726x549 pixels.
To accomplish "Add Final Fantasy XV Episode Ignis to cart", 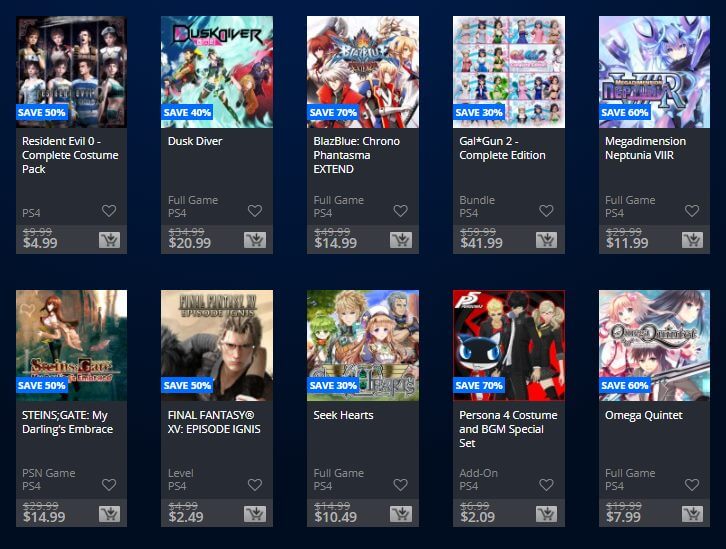I will 255,514.
